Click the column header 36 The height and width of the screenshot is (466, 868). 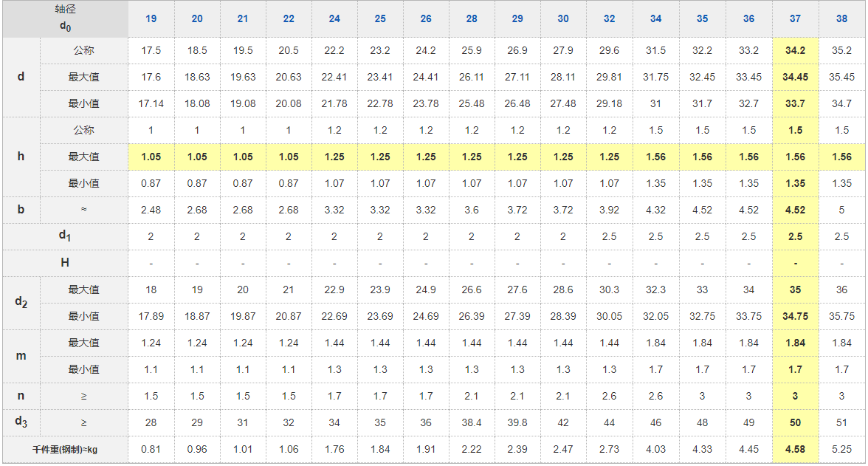click(x=749, y=18)
